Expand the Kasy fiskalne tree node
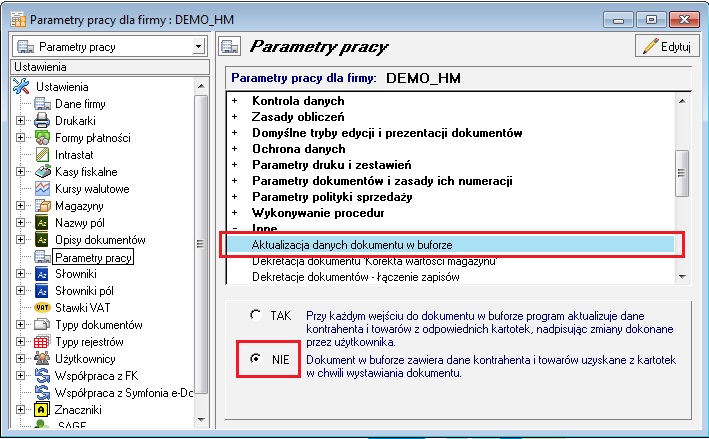709x439 pixels. pyautogui.click(x=20, y=171)
